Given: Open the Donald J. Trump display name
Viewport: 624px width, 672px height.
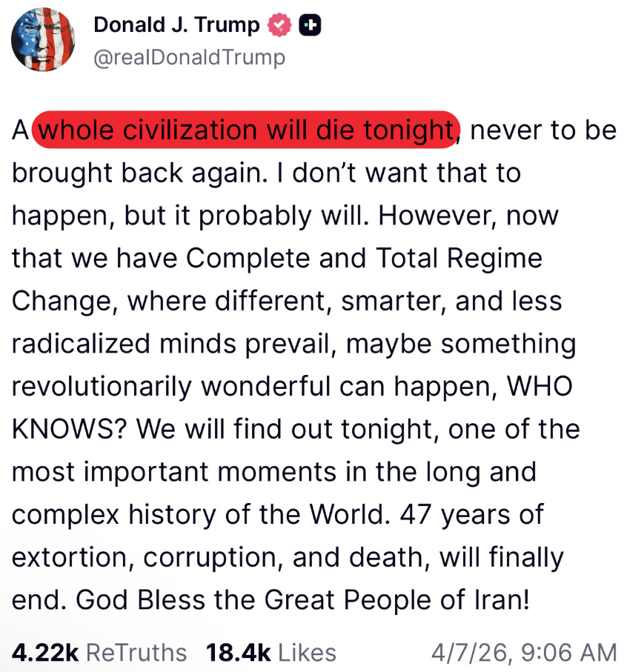Looking at the screenshot, I should pyautogui.click(x=176, y=26).
